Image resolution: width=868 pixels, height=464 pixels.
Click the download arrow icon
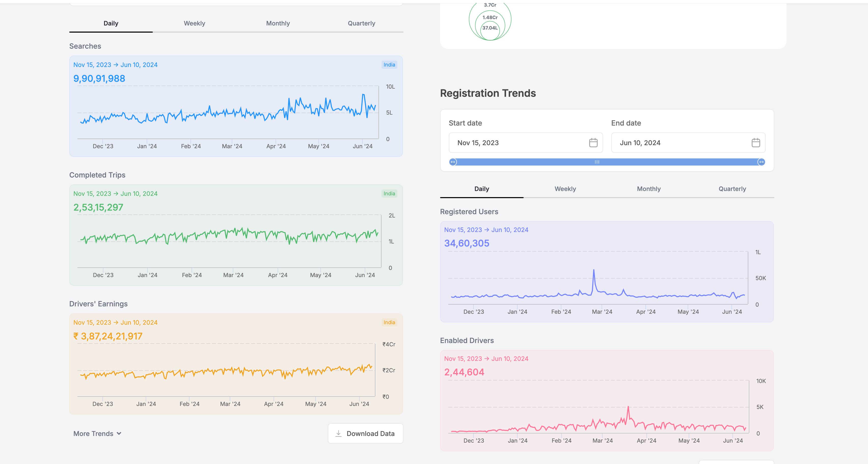(338, 433)
